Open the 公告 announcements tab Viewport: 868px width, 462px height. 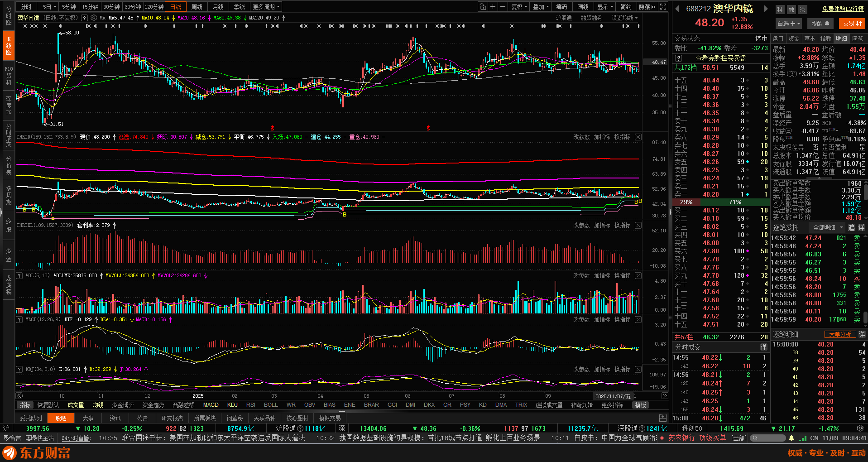[142, 418]
